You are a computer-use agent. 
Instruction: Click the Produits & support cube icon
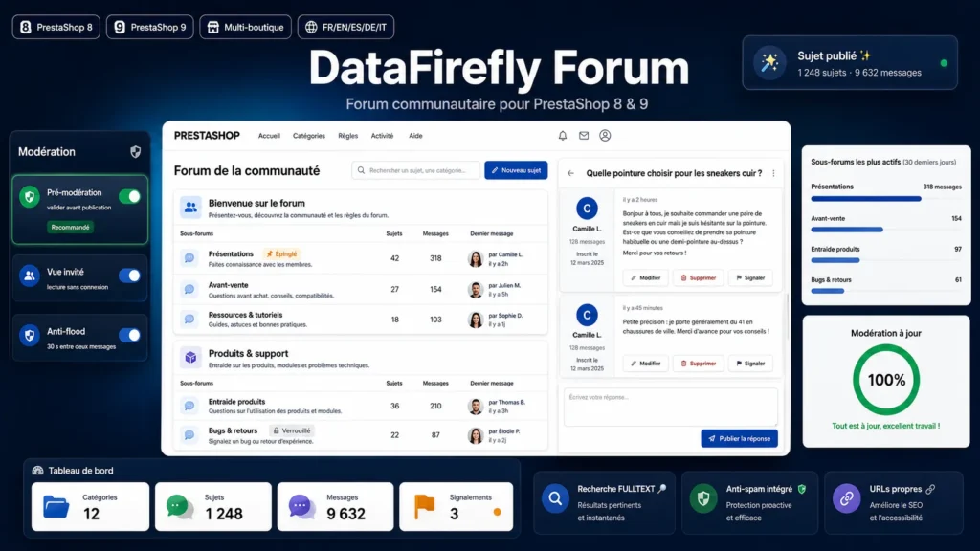[190, 358]
